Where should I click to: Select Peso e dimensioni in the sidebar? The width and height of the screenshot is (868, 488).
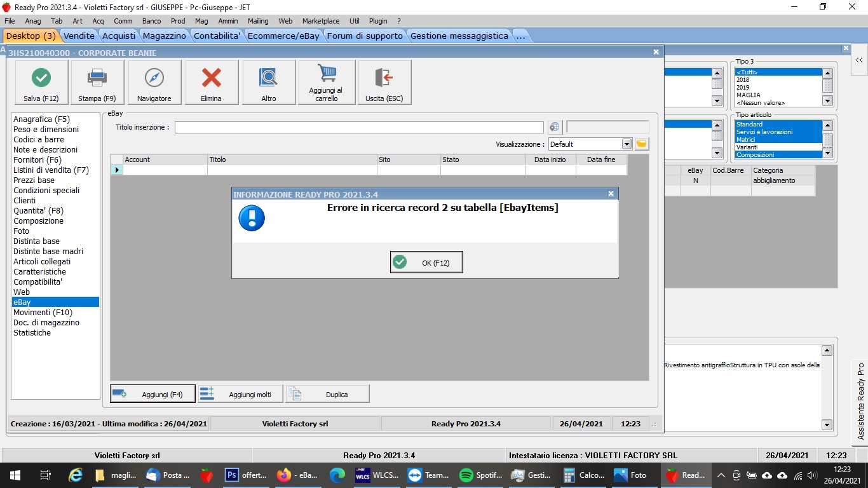point(46,129)
